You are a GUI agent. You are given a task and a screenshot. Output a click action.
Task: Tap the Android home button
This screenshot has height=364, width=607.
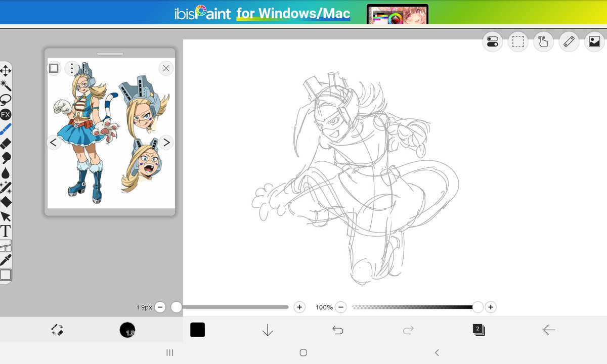coord(303,353)
